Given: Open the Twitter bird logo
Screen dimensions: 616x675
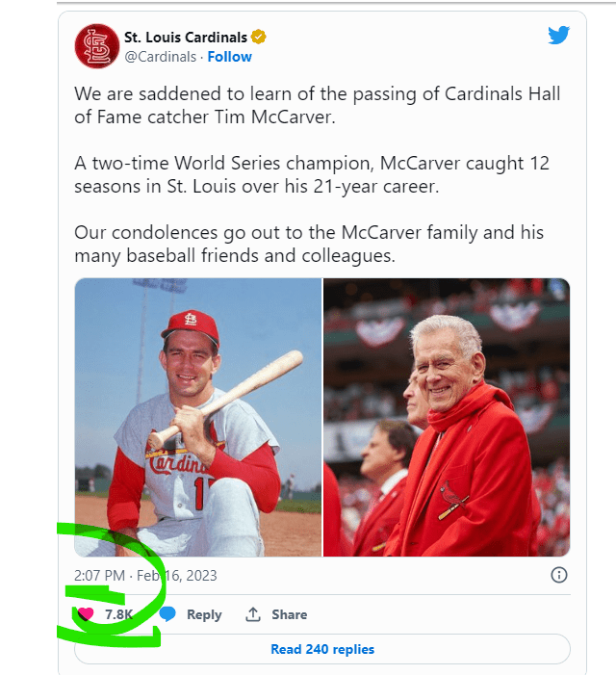Looking at the screenshot, I should (x=558, y=36).
